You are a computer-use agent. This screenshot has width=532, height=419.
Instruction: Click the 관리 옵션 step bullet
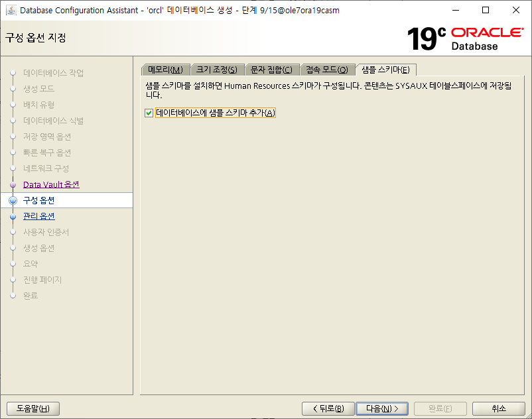coord(13,216)
